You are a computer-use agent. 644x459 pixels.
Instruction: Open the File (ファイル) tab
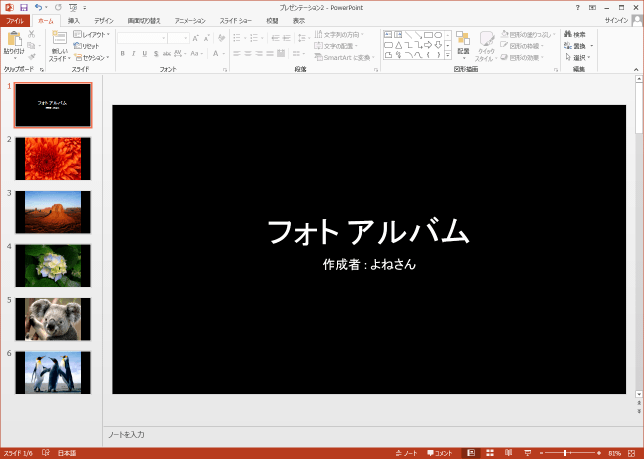pos(15,20)
